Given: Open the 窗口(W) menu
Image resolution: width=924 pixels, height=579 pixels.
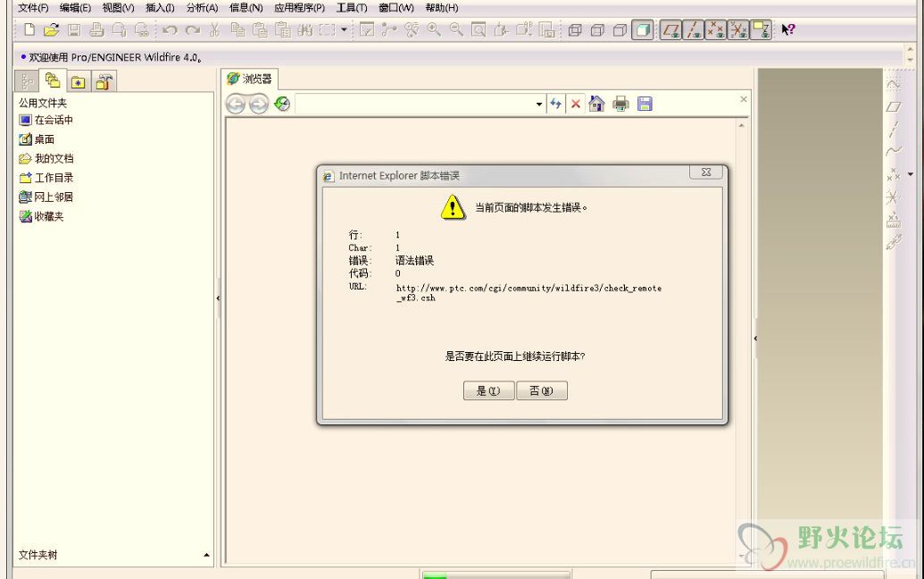Looking at the screenshot, I should 396,8.
